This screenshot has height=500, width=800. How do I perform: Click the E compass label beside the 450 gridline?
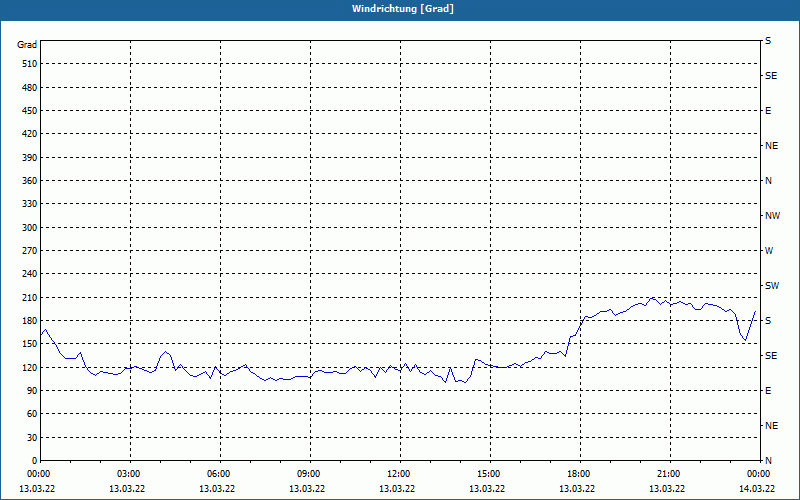pyautogui.click(x=768, y=111)
